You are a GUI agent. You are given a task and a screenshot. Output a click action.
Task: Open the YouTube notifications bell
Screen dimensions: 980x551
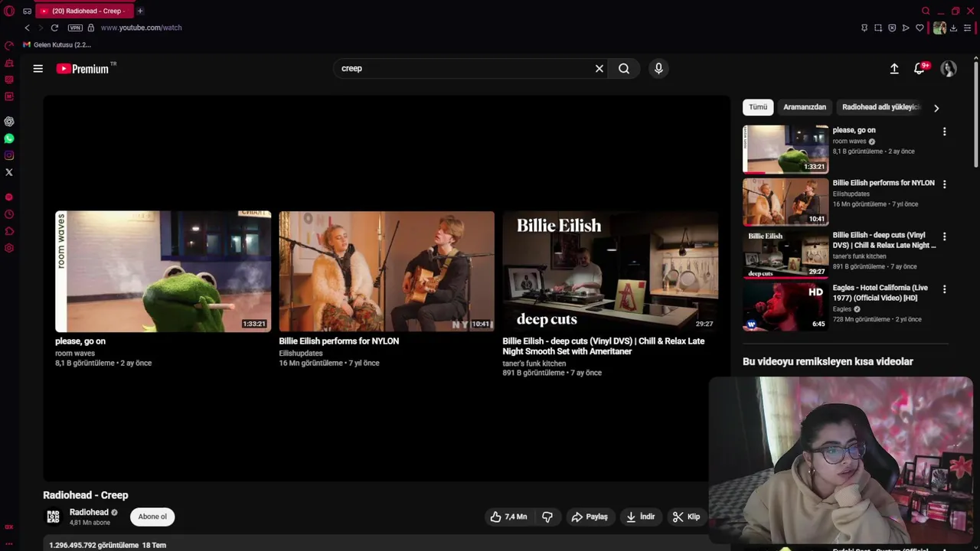pyautogui.click(x=920, y=68)
